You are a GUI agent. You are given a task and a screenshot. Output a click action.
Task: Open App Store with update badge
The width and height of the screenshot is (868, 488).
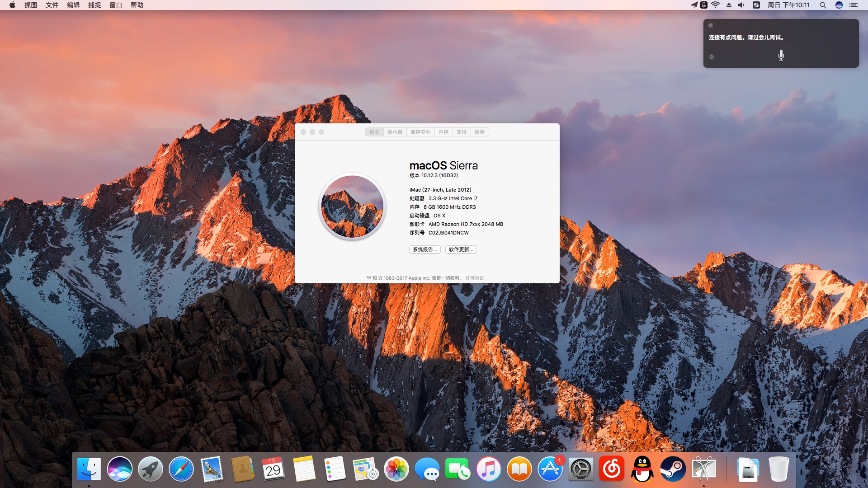[x=550, y=469]
